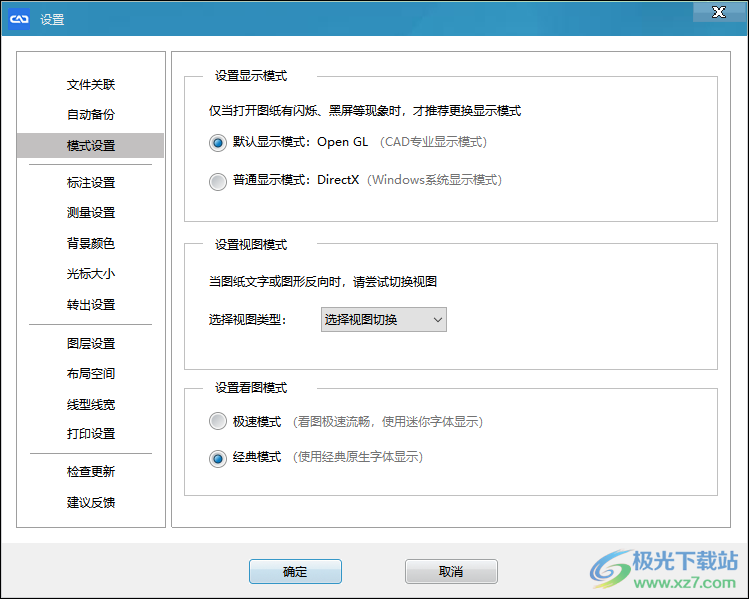
Task: Click the 经典模式 label text
Action: (x=257, y=457)
